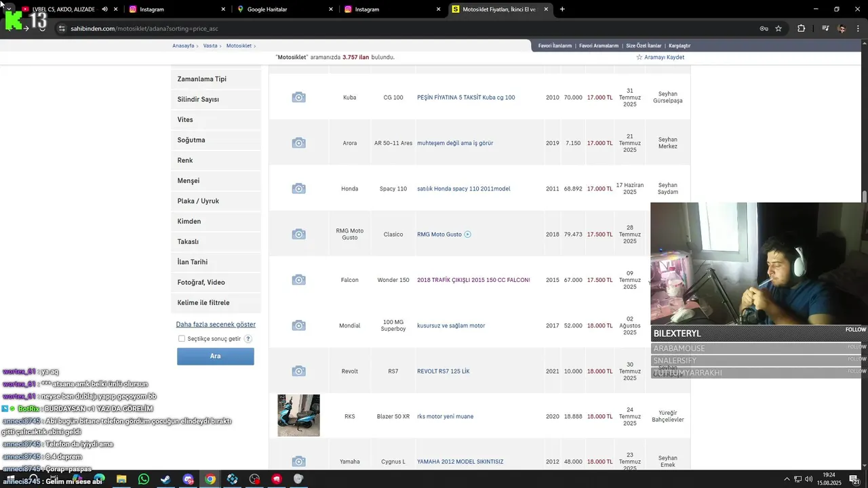This screenshot has height=488, width=868.
Task: Open the RKS Blazer 50 XR scooter photo thumbnail
Action: tap(298, 415)
